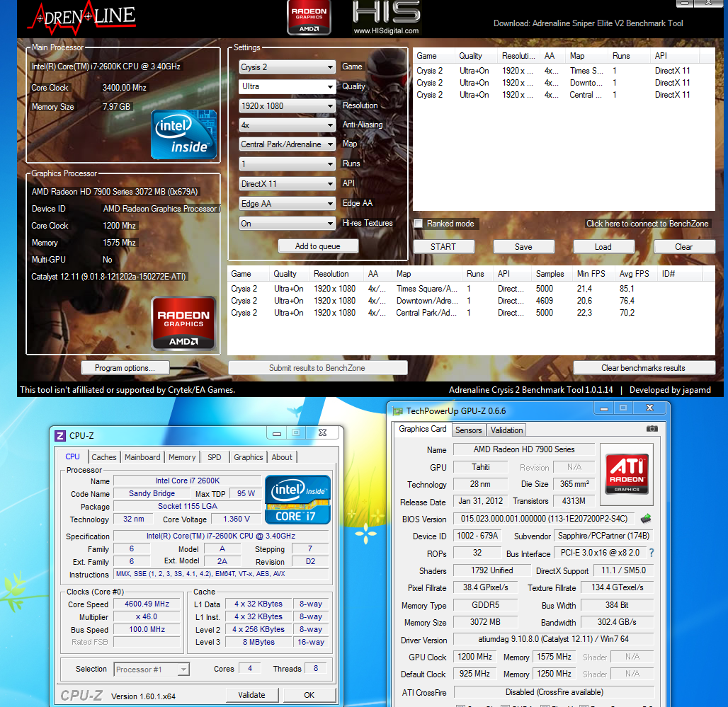Click the ATI Radeon logo in GPU-Z
The image size is (728, 707).
[627, 473]
